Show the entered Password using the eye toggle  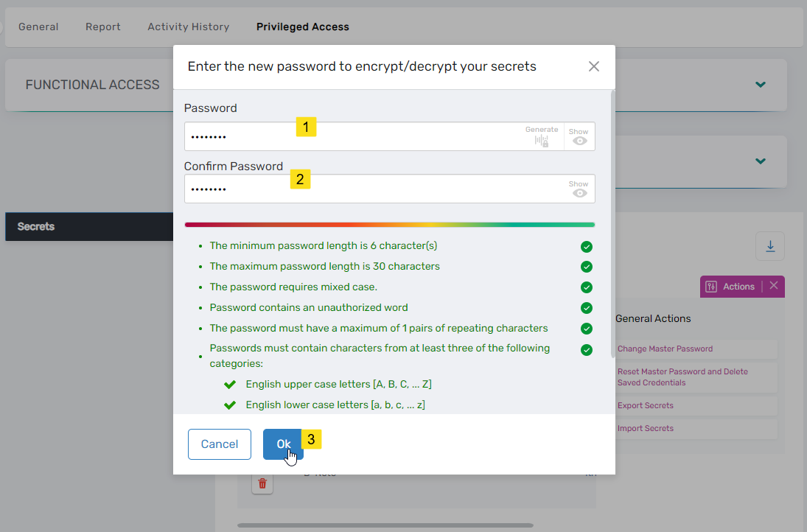coord(579,140)
